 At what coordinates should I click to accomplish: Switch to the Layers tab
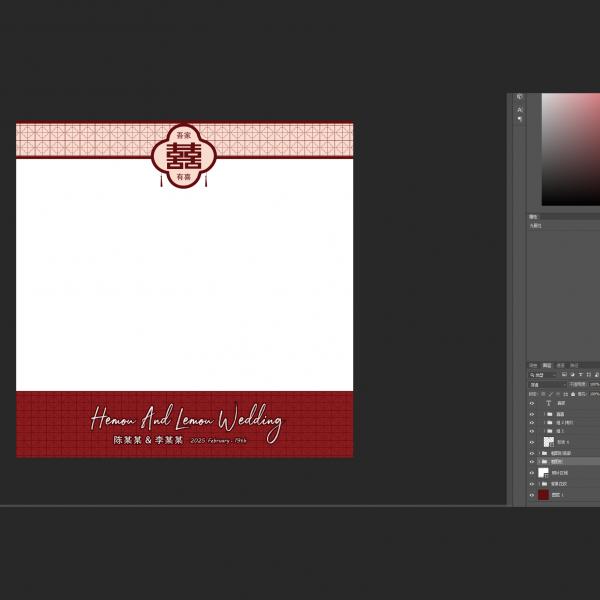547,365
